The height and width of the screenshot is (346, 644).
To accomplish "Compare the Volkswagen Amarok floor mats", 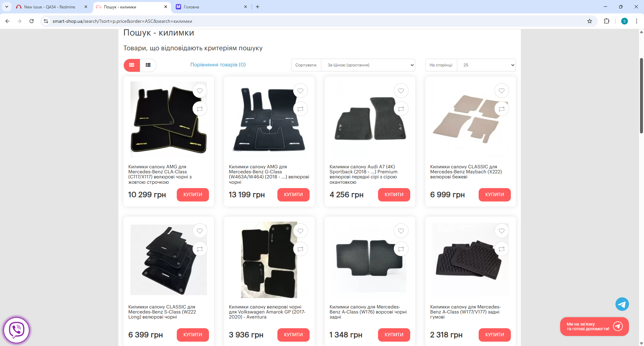I will click(x=300, y=249).
